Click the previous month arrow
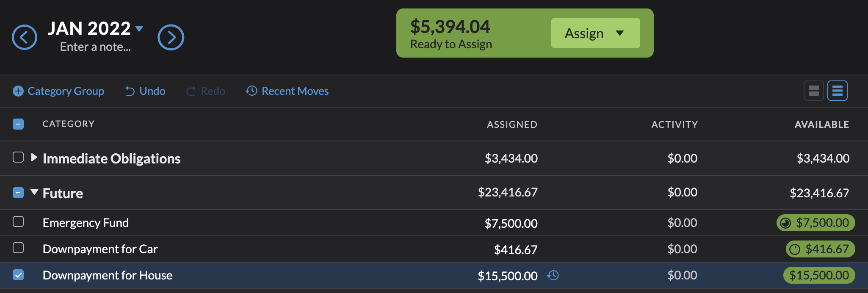The height and width of the screenshot is (293, 868). point(25,37)
